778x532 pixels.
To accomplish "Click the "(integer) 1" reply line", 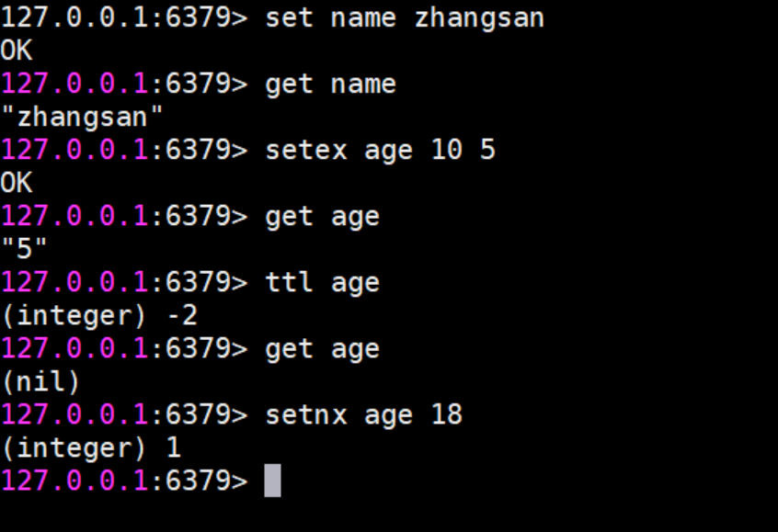I will (x=91, y=448).
